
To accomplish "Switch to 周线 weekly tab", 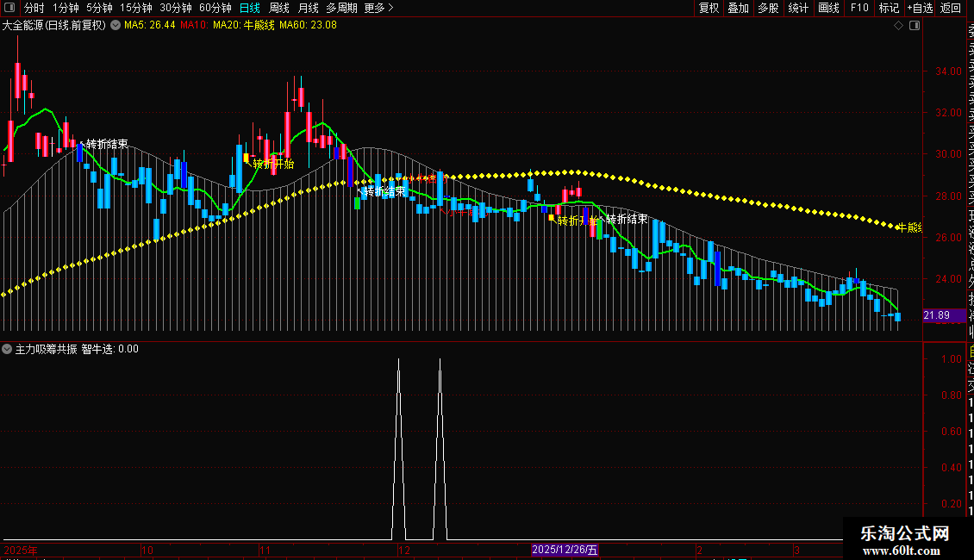I will coord(279,8).
